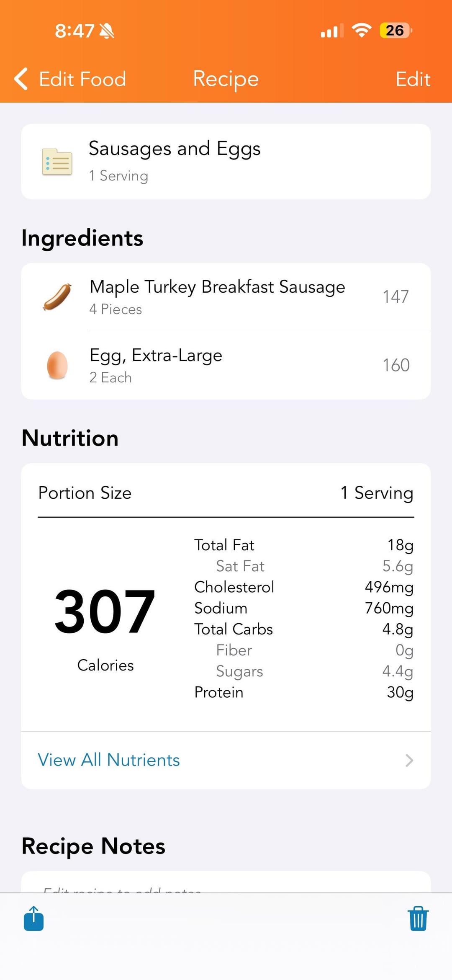Tap the battery level indicator
452x980 pixels.
click(395, 31)
